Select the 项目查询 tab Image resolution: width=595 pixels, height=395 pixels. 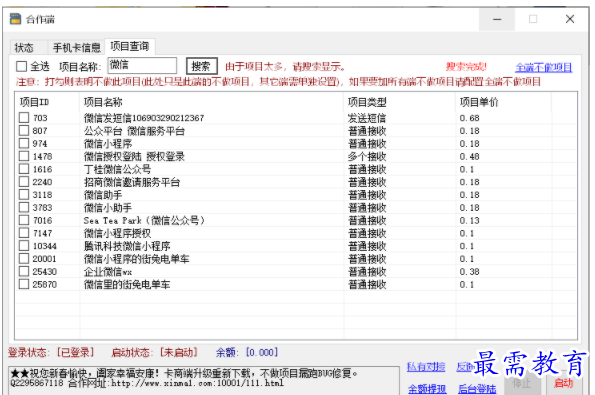click(x=130, y=46)
